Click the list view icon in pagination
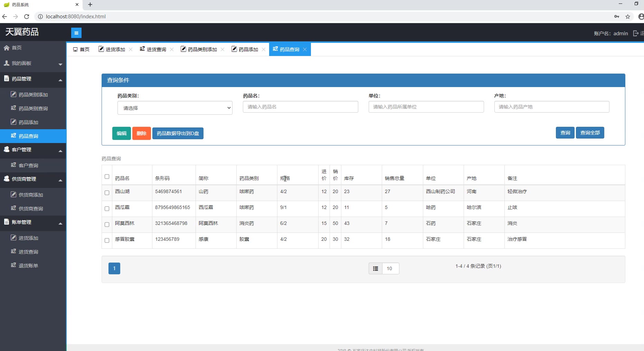This screenshot has height=351, width=644. click(376, 268)
